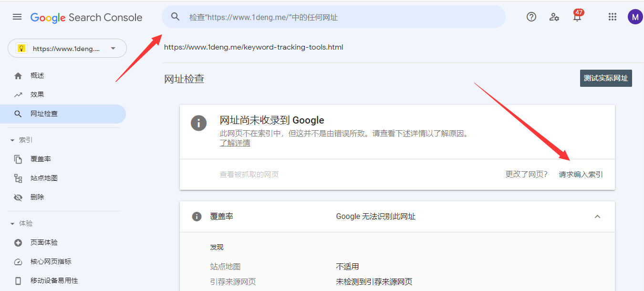This screenshot has height=291, width=644.
Task: Follow the 了解详情 link
Action: 235,143
